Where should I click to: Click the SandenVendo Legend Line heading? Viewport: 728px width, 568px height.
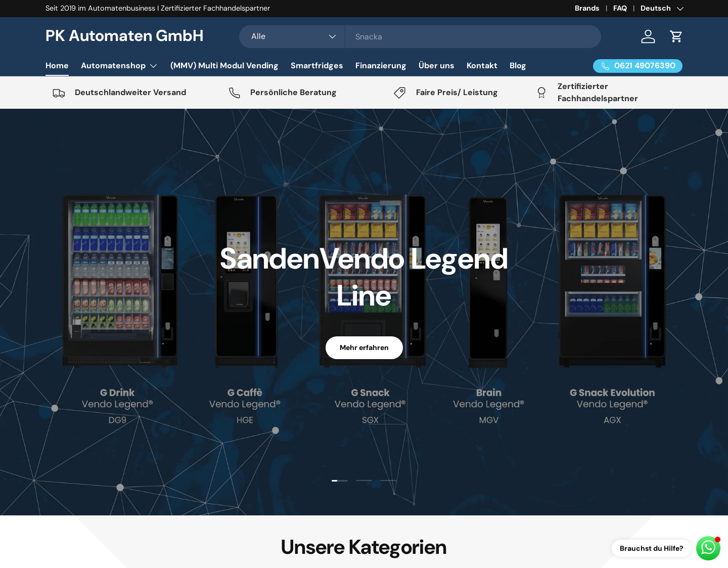(364, 277)
